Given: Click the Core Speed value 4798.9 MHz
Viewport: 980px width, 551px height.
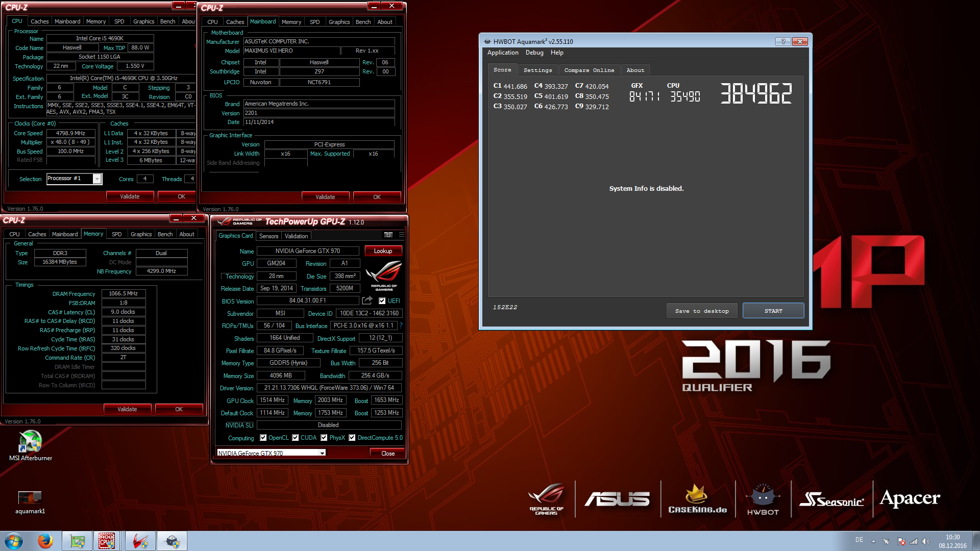Looking at the screenshot, I should (x=70, y=133).
